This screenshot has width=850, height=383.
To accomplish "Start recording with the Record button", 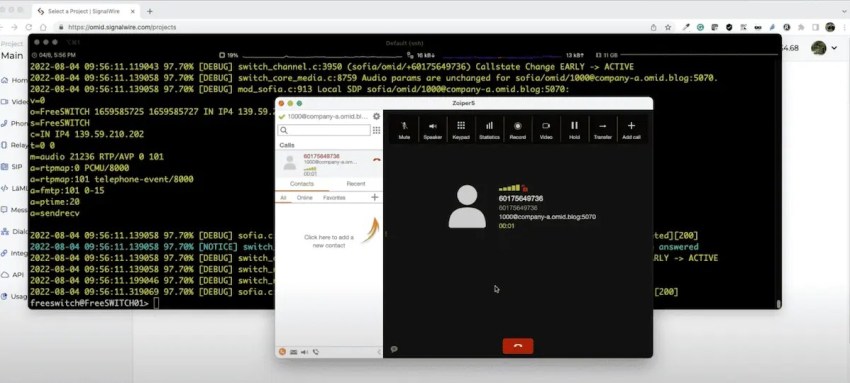I will click(518, 130).
